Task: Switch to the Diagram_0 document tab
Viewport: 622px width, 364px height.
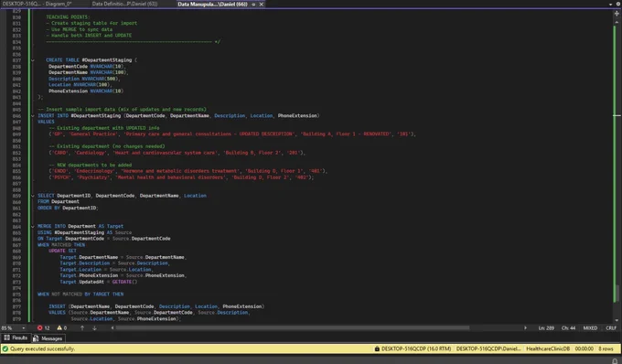Action: click(x=37, y=4)
